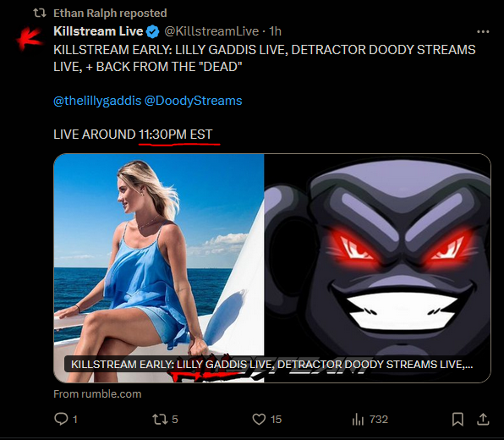This screenshot has width=504, height=440.
Task: Click the @KillstreamLive handle
Action: (x=211, y=31)
